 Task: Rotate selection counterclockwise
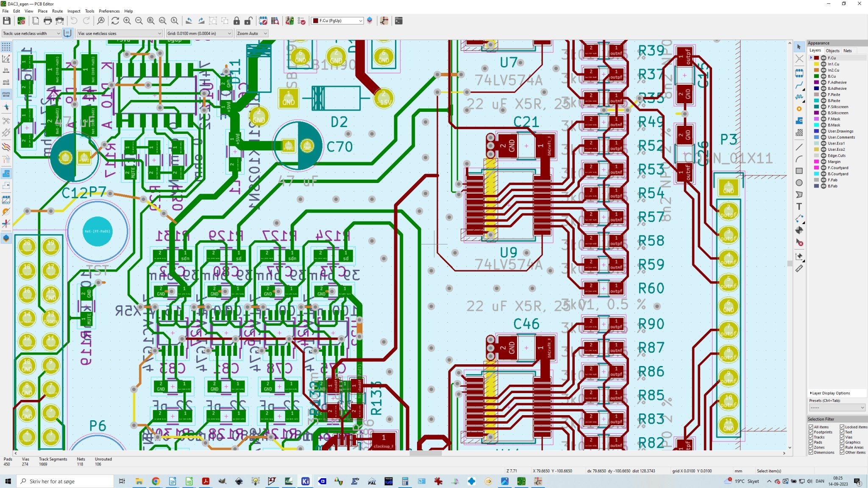click(189, 21)
